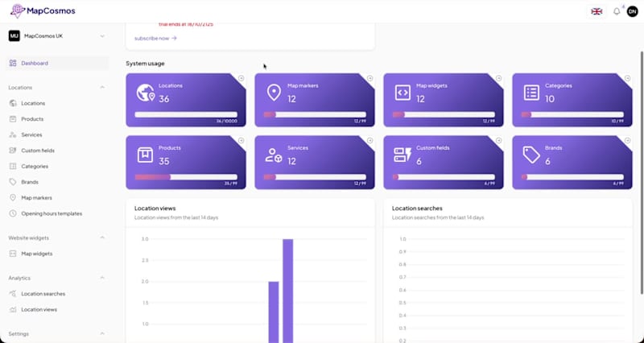
Task: Click the plus icon on Map widgets card
Action: click(x=498, y=78)
